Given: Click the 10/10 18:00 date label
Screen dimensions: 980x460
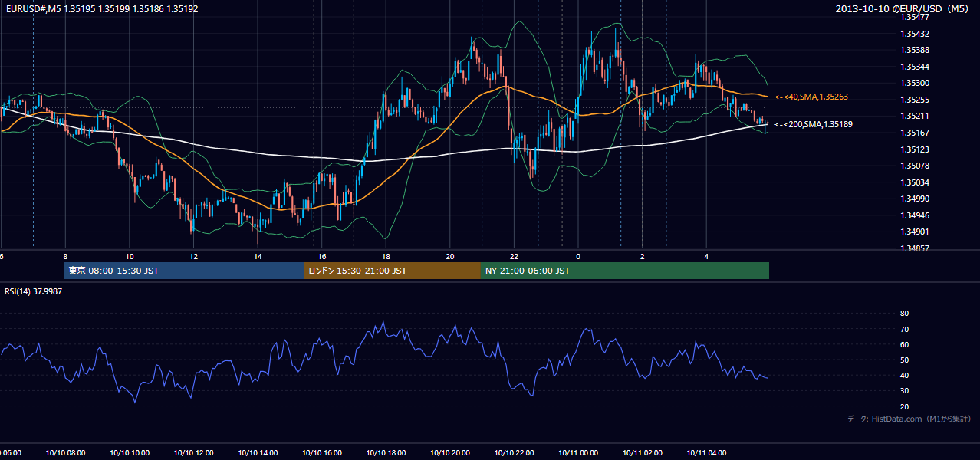Looking at the screenshot, I should [x=386, y=453].
